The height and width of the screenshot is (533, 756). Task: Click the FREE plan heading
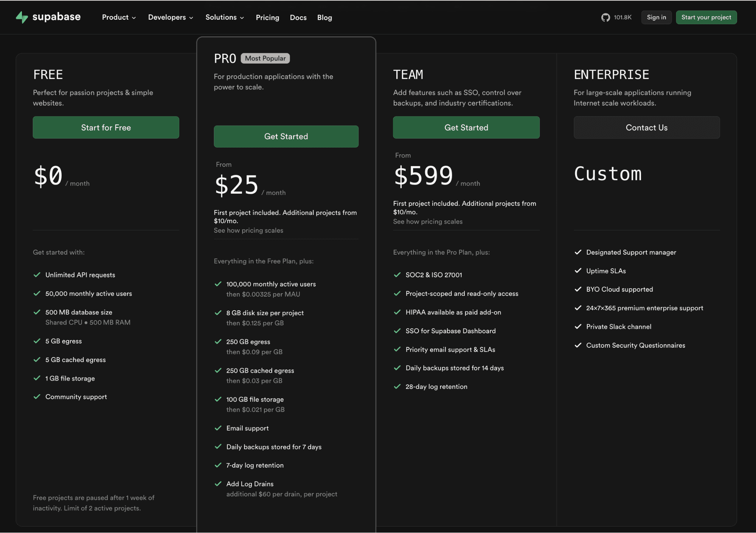click(x=48, y=75)
